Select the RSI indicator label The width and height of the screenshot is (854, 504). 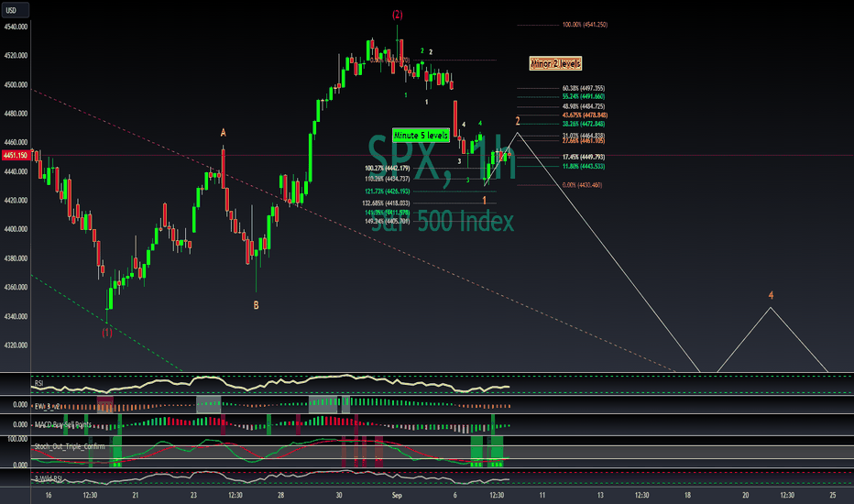[38, 384]
